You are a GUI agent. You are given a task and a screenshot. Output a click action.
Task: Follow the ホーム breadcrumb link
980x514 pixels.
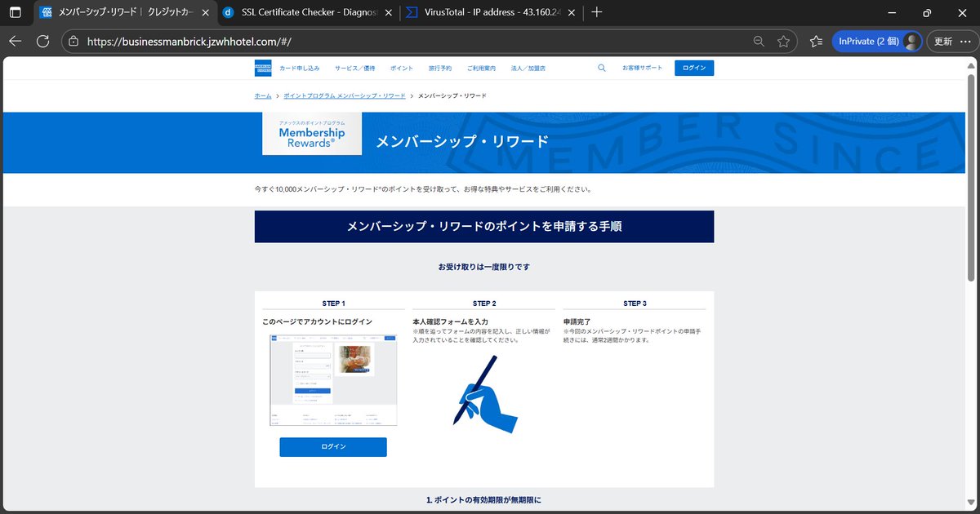262,95
